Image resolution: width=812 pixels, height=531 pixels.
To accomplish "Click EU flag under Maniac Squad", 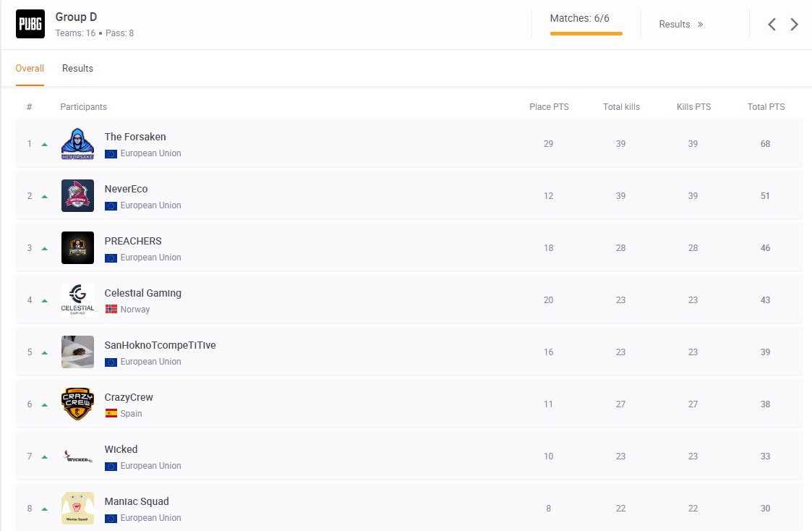I will (x=111, y=518).
